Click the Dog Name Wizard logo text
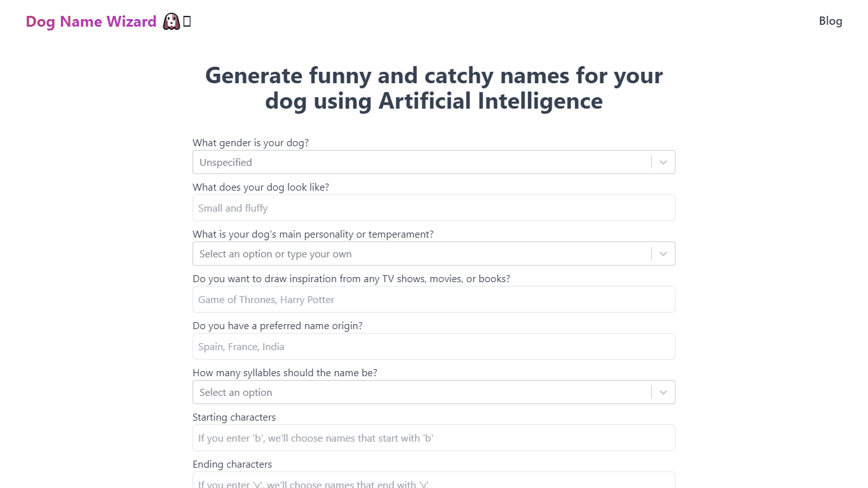This screenshot has width=868, height=488. (90, 21)
